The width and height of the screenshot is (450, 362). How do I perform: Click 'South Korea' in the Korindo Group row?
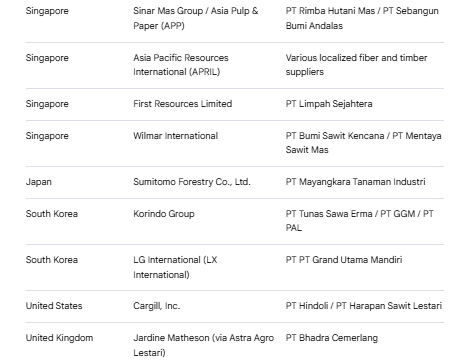tap(52, 214)
